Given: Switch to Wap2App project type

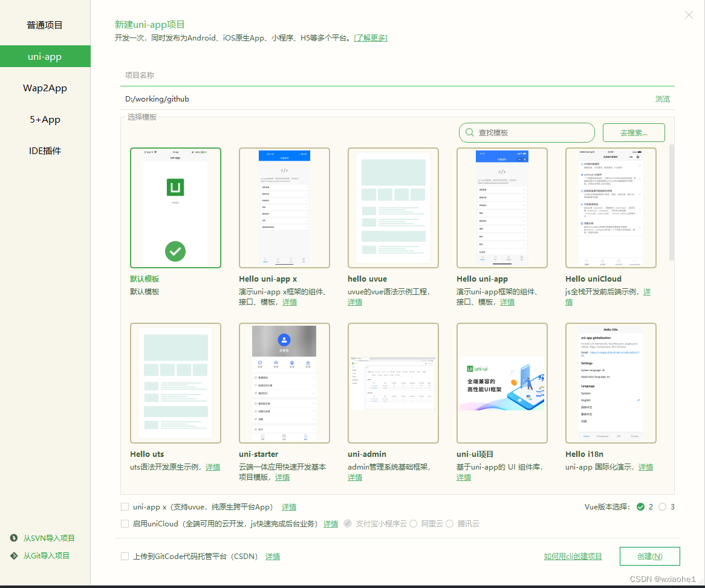Looking at the screenshot, I should click(x=45, y=88).
